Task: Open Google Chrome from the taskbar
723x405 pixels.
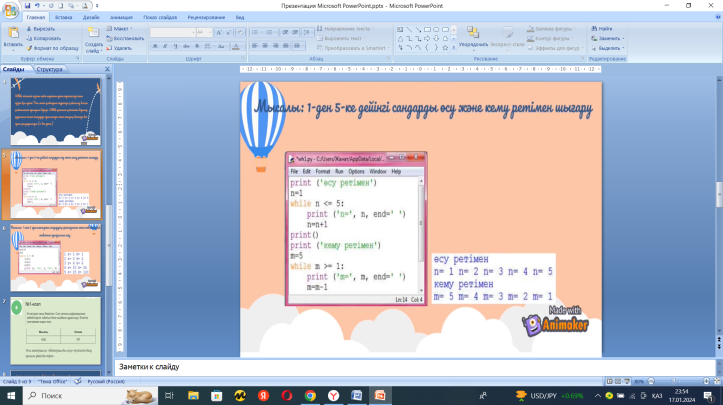Action: 310,395
